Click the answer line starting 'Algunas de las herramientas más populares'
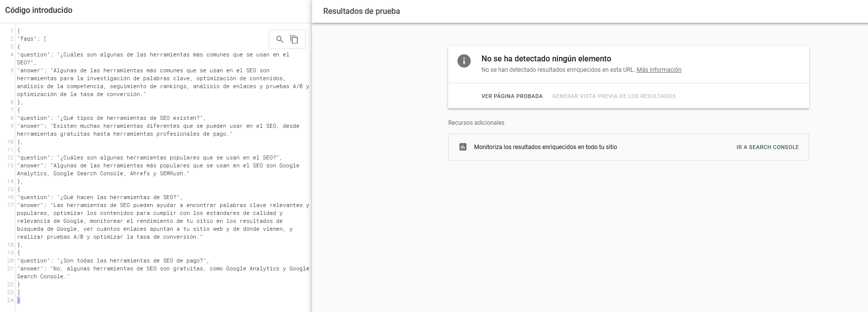The width and height of the screenshot is (868, 312). pos(158,169)
